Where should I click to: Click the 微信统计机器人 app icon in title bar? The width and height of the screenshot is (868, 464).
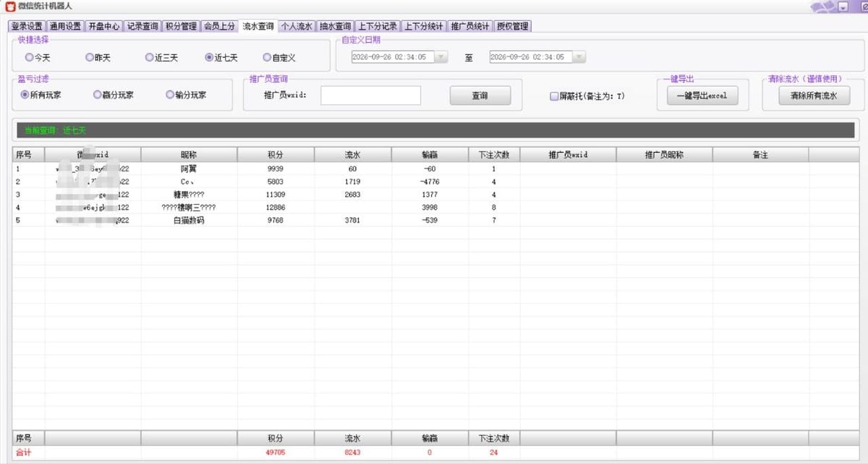pos(10,7)
